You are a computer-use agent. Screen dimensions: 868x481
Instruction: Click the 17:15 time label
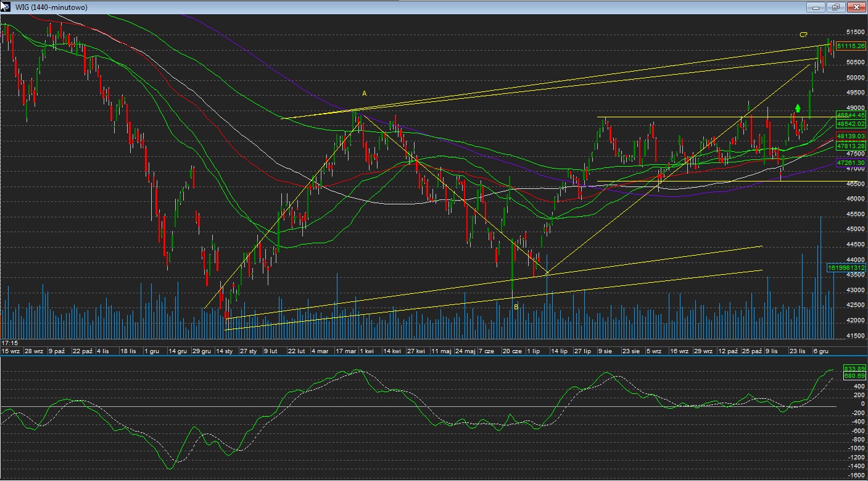pyautogui.click(x=9, y=342)
